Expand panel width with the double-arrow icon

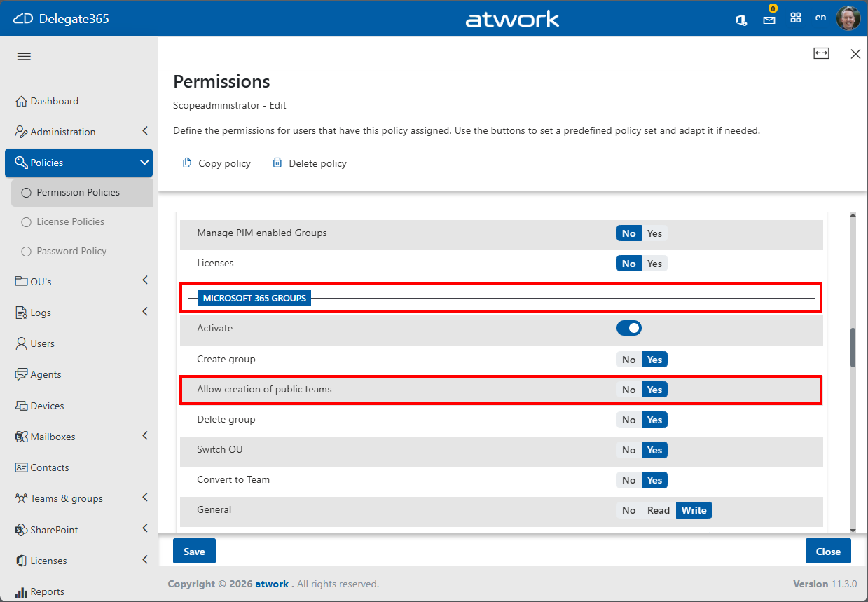coord(821,53)
